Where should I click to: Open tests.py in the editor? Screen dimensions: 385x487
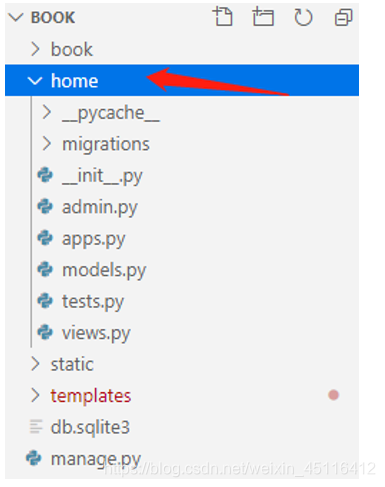pos(93,302)
